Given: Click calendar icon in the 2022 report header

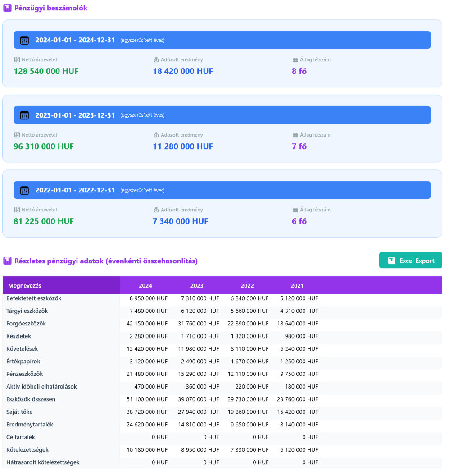Looking at the screenshot, I should [24, 190].
